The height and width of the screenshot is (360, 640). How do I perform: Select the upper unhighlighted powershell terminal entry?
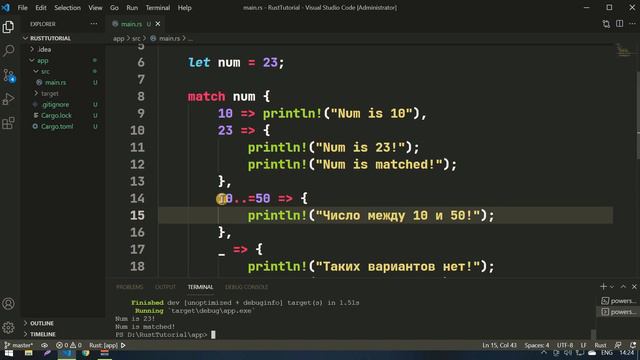pyautogui.click(x=618, y=301)
